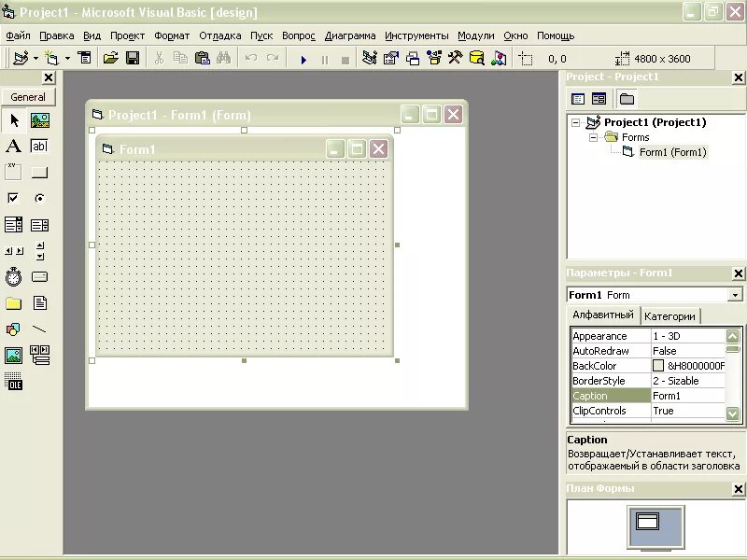This screenshot has width=747, height=560.
Task: Select the FileListBox control tool
Action: (40, 302)
